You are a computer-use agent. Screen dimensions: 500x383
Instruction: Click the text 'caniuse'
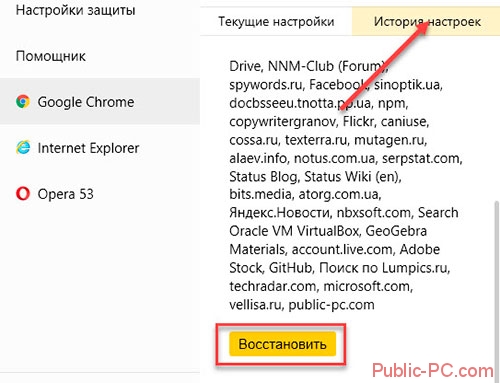[x=403, y=121]
